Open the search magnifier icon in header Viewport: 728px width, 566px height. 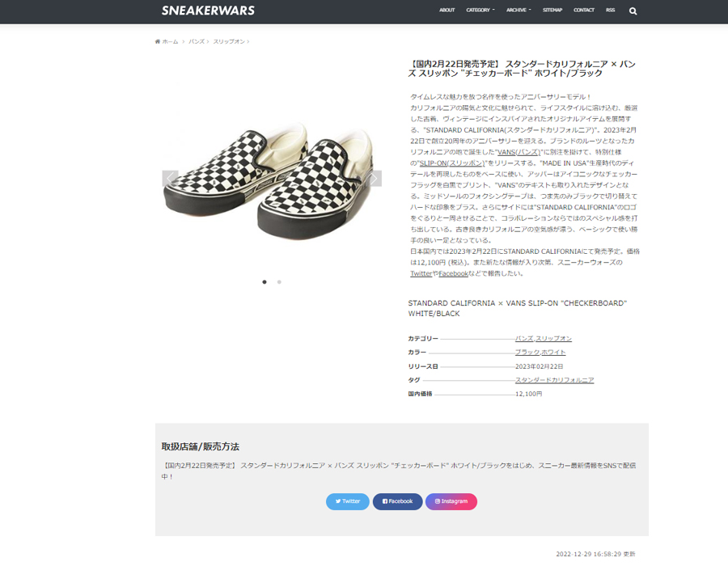click(x=633, y=11)
